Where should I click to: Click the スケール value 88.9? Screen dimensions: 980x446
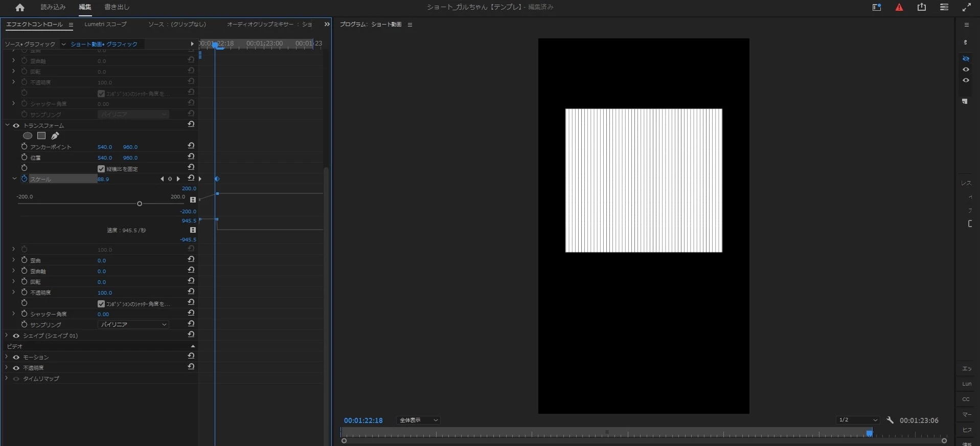(x=103, y=179)
